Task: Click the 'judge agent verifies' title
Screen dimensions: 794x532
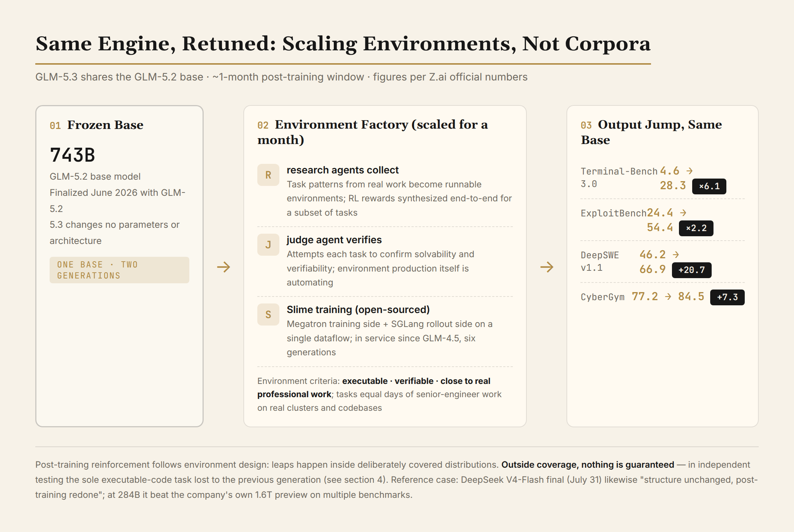Action: point(334,240)
